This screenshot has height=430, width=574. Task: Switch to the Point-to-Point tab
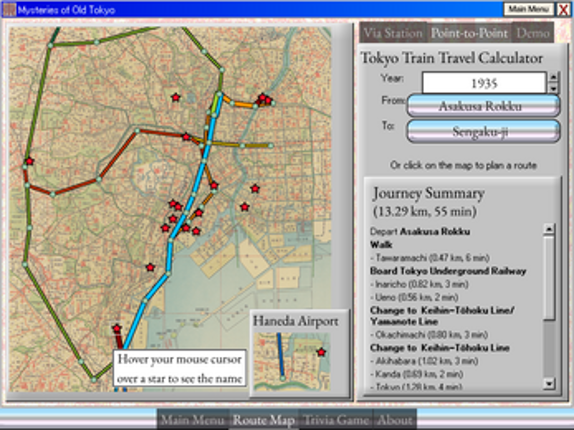469,33
